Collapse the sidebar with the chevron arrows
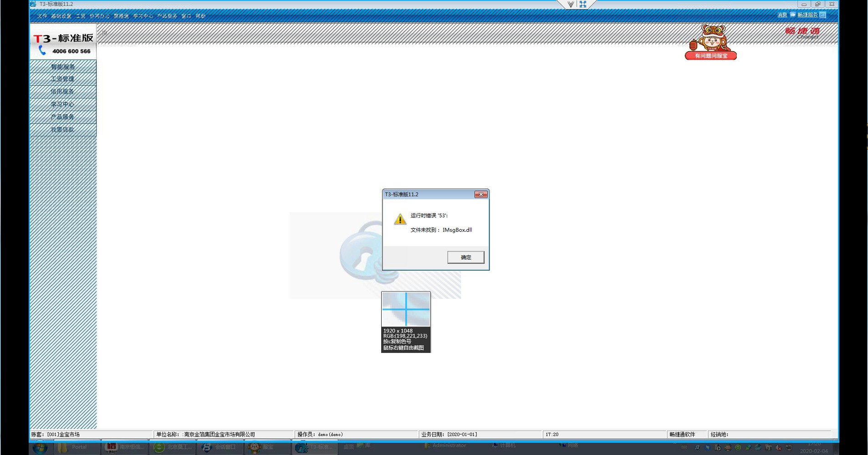This screenshot has height=455, width=868. click(x=104, y=32)
